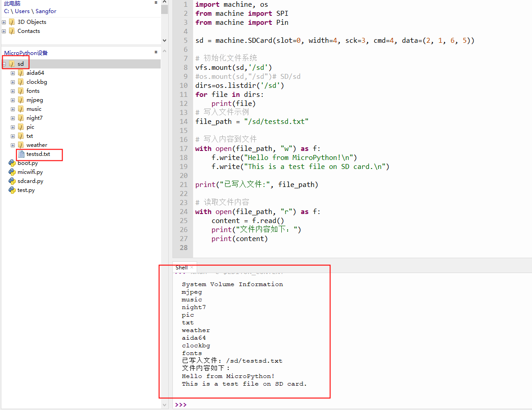The width and height of the screenshot is (532, 410).
Task: Close the Shell tab
Action: click(191, 267)
